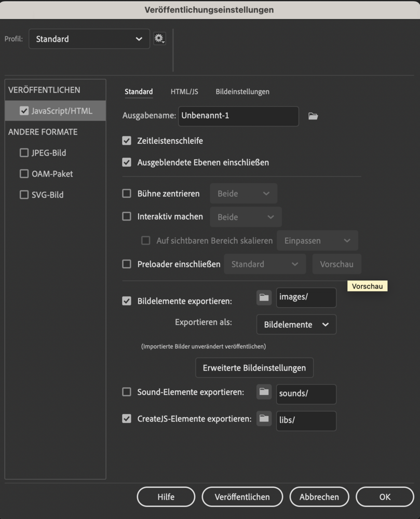Enable the Bühne zentrieren checkbox
This screenshot has height=519, width=420.
(x=127, y=194)
